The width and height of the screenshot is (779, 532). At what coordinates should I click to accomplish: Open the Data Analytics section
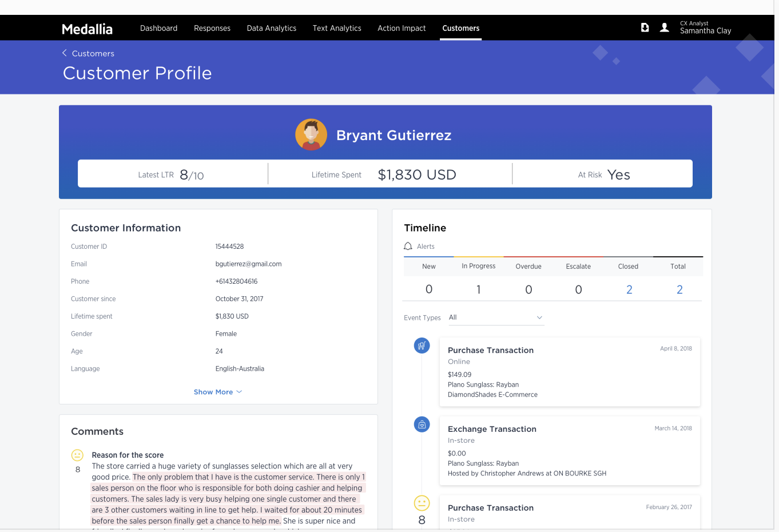pos(271,27)
